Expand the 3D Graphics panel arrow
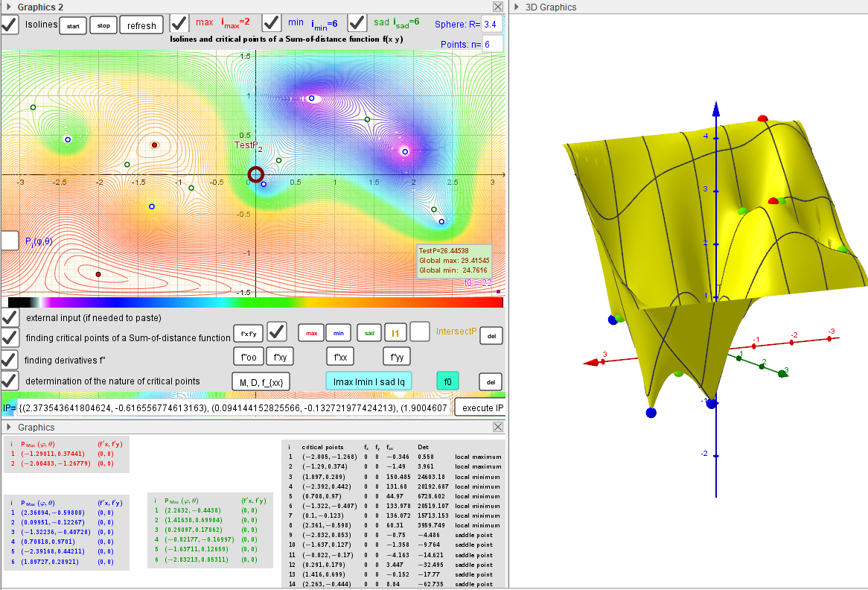 516,7
